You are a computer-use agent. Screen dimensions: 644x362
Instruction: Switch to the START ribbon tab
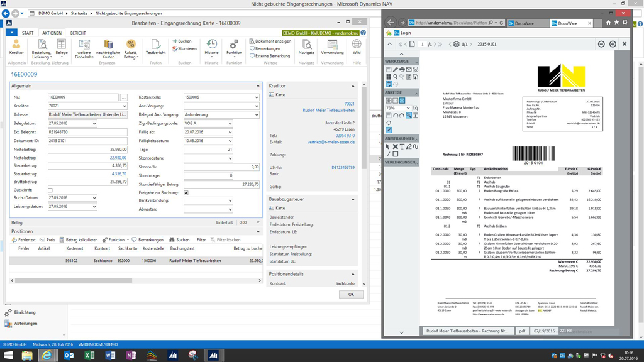pyautogui.click(x=28, y=33)
